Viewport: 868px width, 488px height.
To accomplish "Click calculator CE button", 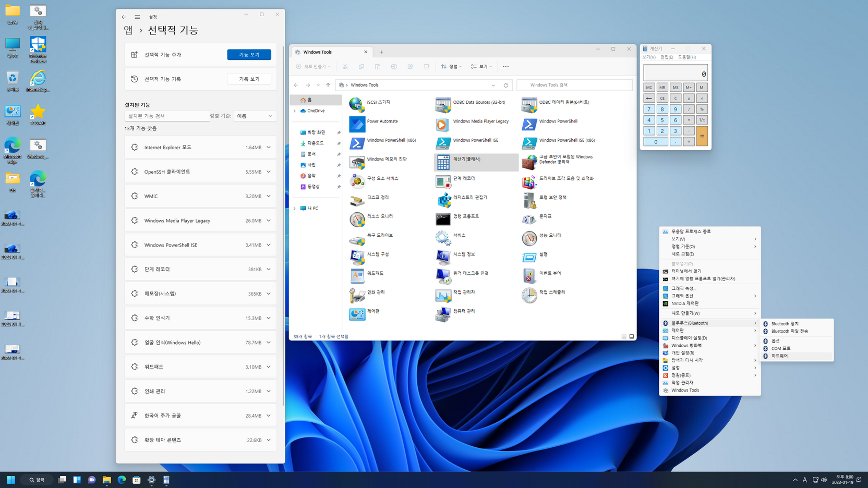I will tap(662, 98).
